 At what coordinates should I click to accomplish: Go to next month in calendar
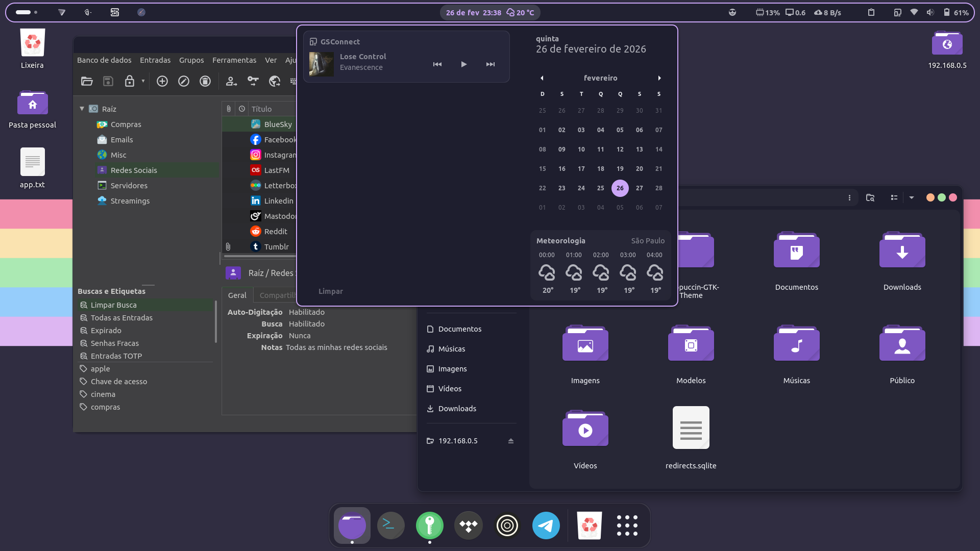[659, 78]
